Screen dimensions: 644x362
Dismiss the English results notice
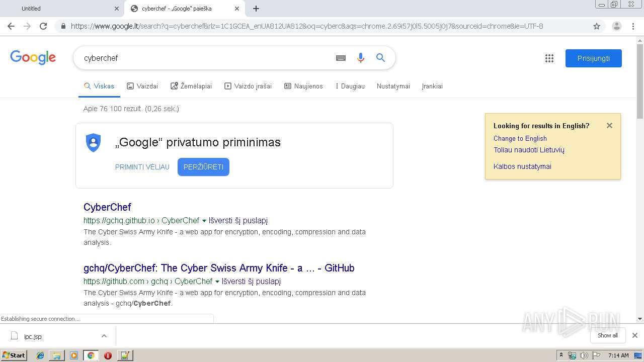point(609,126)
